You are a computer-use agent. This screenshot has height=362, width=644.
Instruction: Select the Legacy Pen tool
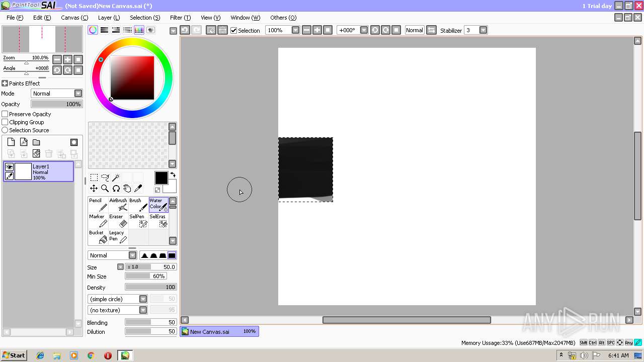click(x=118, y=236)
